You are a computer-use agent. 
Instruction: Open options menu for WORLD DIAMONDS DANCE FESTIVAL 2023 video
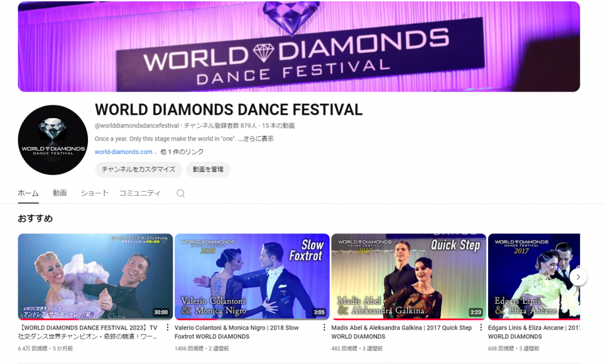pyautogui.click(x=167, y=328)
